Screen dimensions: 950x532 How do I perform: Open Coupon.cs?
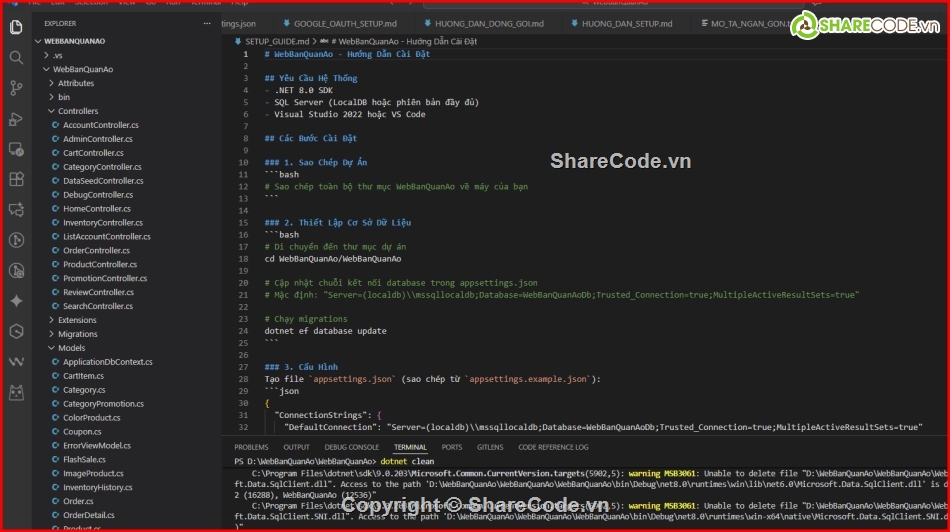pyautogui.click(x=82, y=431)
